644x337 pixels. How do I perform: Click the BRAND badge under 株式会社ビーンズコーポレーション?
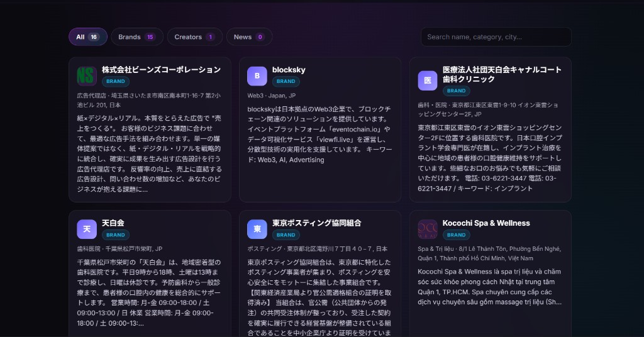click(x=116, y=81)
